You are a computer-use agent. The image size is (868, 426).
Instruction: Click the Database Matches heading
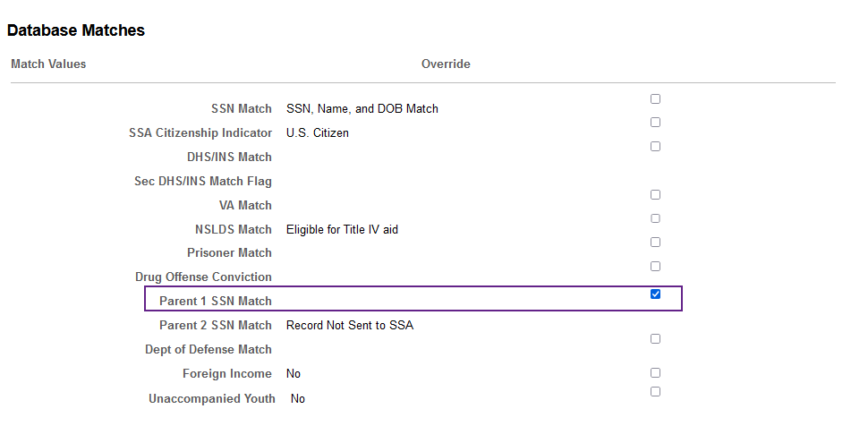76,30
